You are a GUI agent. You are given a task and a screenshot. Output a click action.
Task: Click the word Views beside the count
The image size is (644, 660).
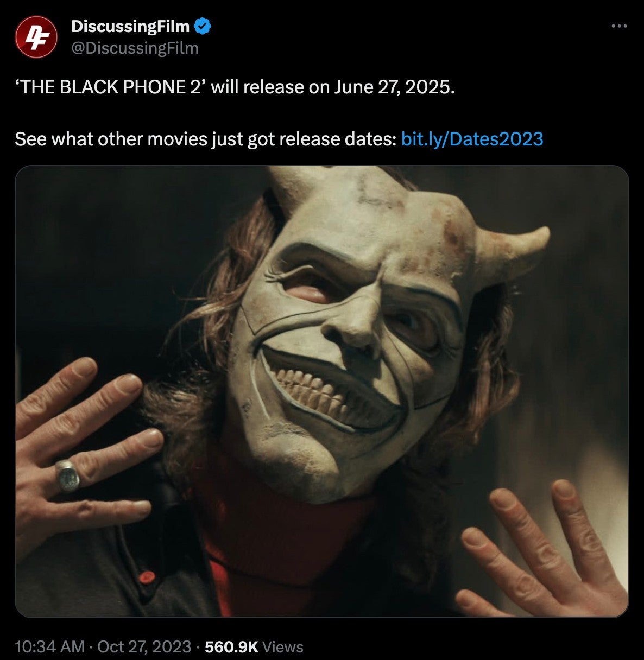283,646
